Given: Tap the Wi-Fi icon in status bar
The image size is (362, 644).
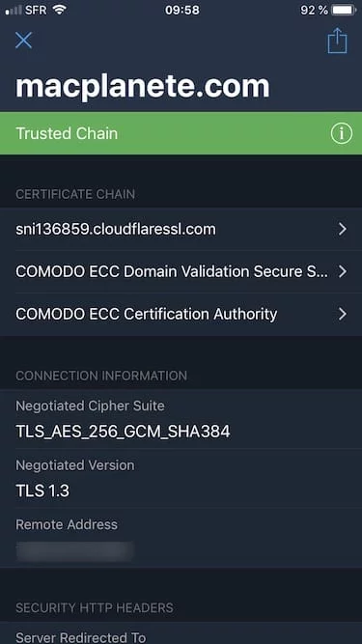Looking at the screenshot, I should [x=60, y=10].
